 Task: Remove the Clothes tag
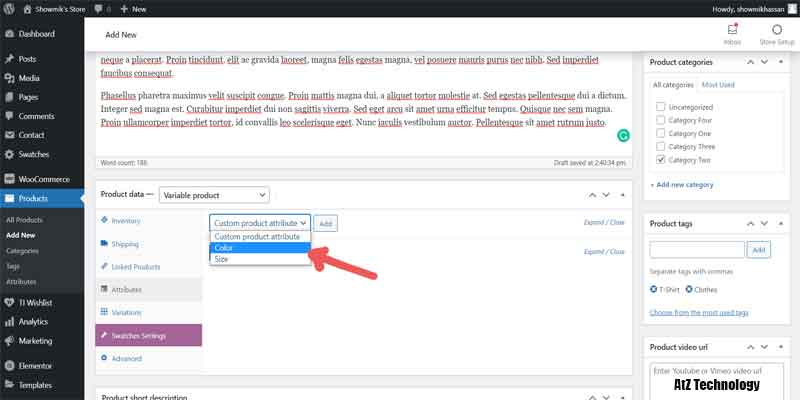pyautogui.click(x=688, y=290)
